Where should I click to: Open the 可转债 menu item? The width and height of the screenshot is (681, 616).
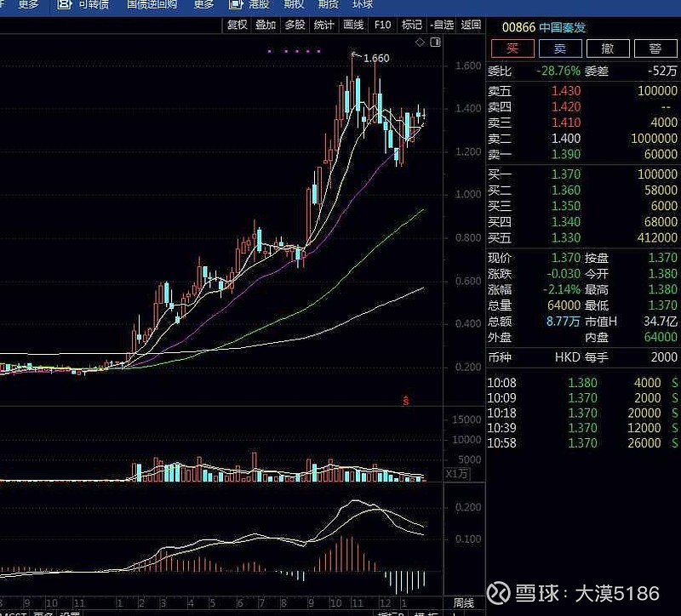(94, 4)
